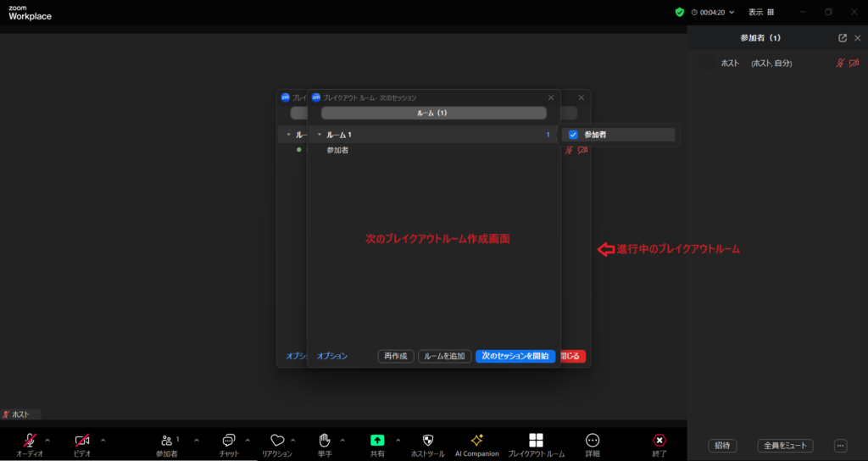This screenshot has height=461, width=868.
Task: Collapse the ルーム 1 tree item
Action: [x=320, y=135]
